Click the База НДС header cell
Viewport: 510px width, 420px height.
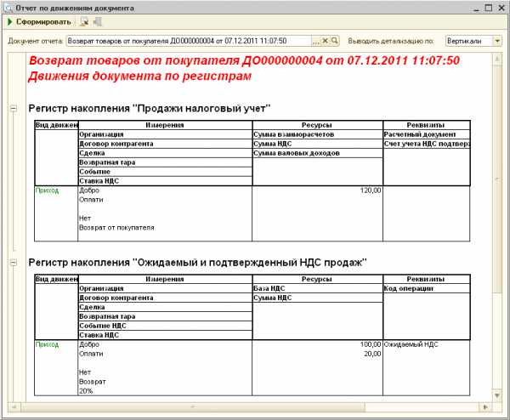coord(317,288)
